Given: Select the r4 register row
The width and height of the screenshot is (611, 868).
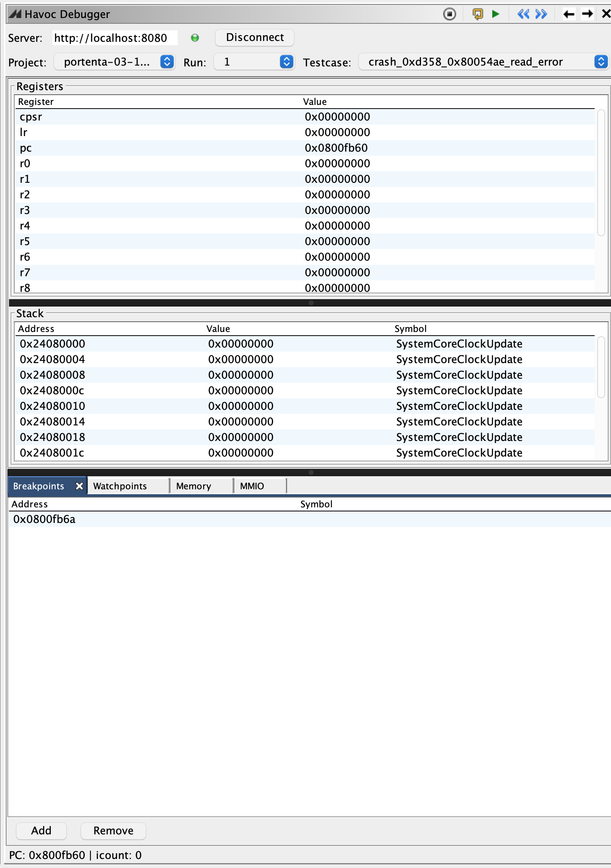Looking at the screenshot, I should 305,226.
